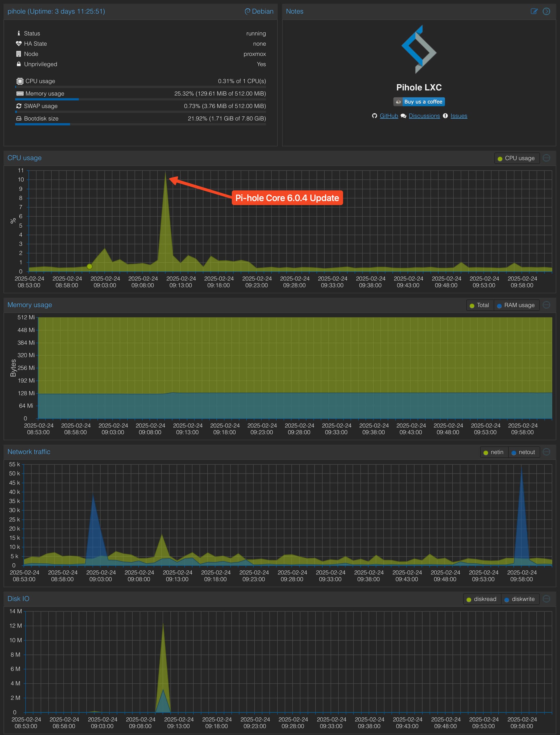Click the CPU usage chip icon
Viewport: 560px width, 735px height.
coord(20,81)
